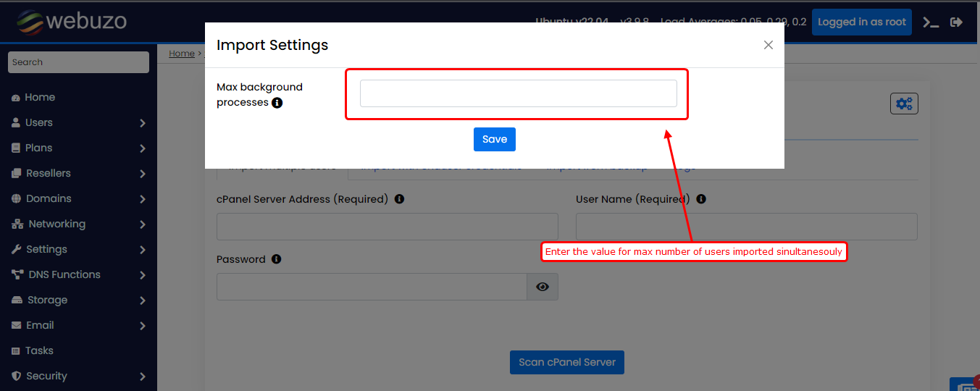The height and width of the screenshot is (391, 980).
Task: Click the import settings gears icon
Action: click(x=904, y=104)
